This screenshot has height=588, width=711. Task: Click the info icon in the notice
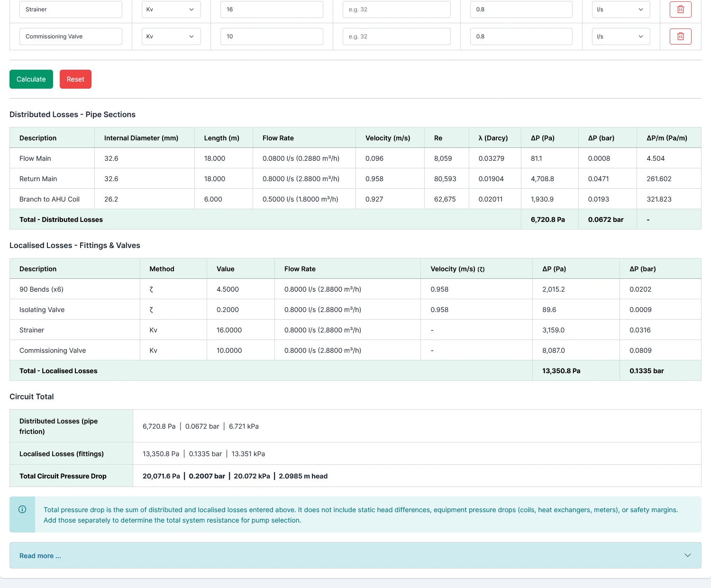pos(22,509)
